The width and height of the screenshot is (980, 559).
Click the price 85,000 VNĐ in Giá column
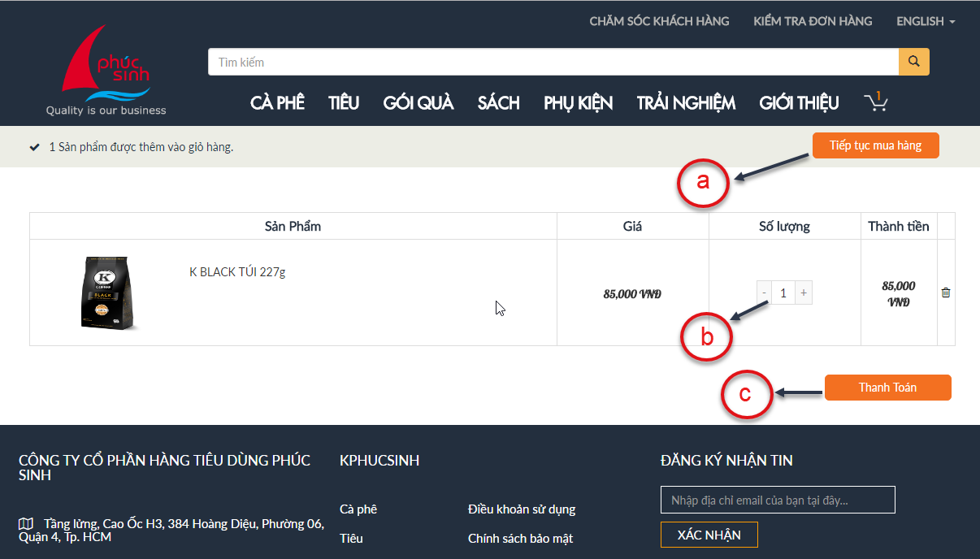coord(632,294)
